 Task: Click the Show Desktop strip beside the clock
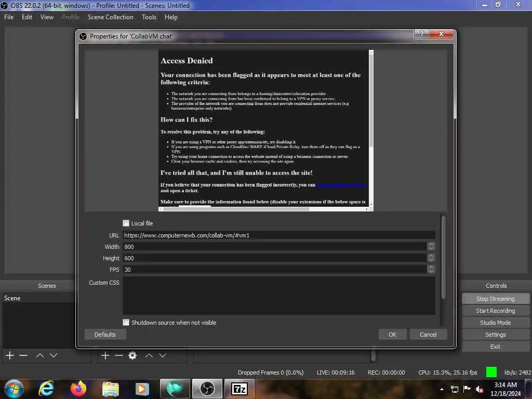528,389
